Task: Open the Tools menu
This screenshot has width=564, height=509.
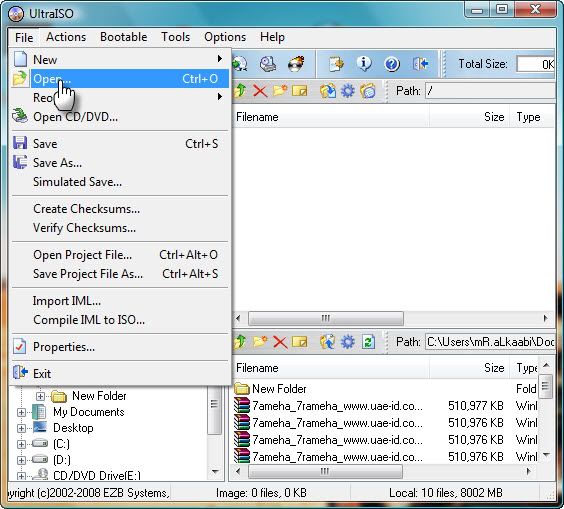Action: coord(176,37)
